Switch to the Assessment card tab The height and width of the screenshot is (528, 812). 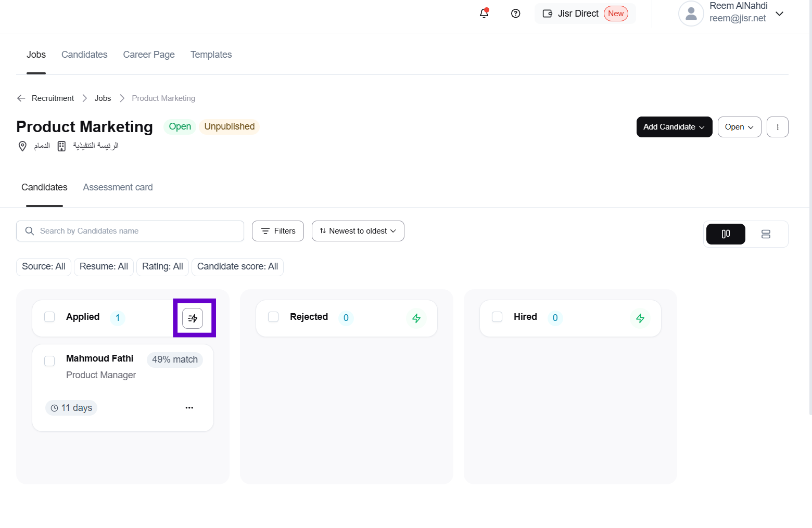tap(118, 187)
